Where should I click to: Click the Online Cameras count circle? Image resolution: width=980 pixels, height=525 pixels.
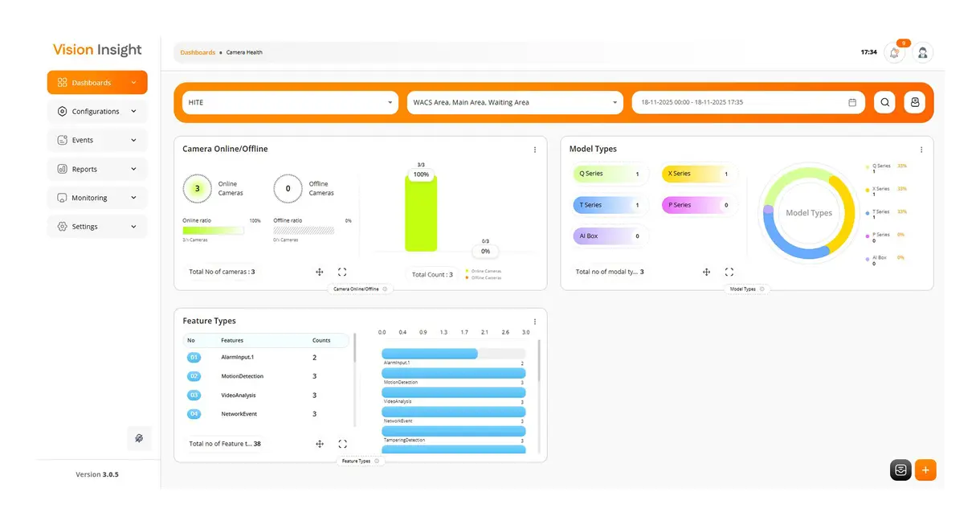(198, 188)
